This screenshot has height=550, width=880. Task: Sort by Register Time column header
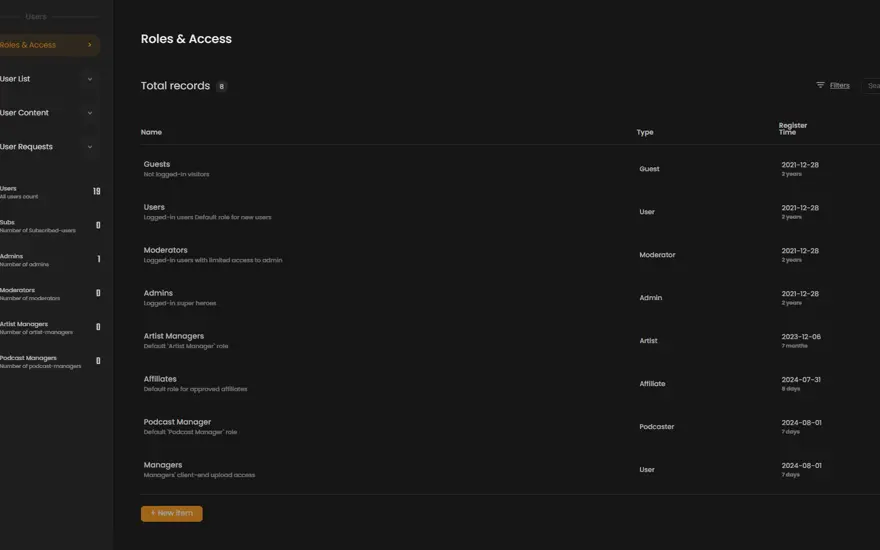pos(792,129)
